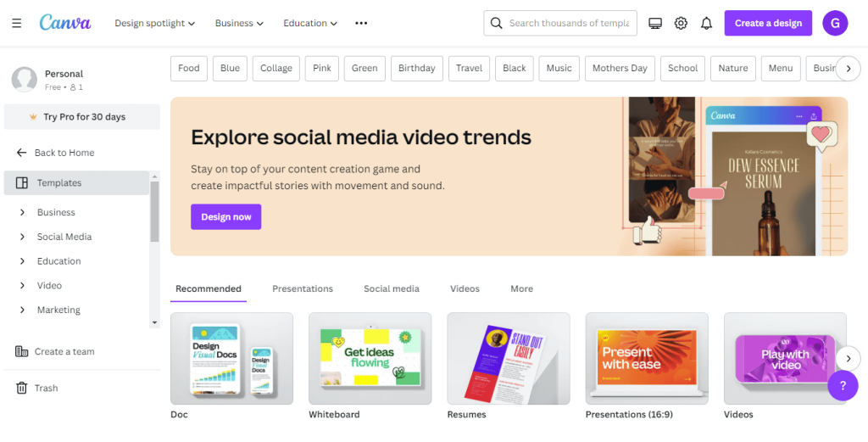This screenshot has height=442, width=868.
Task: Open the Whiteboard template thumbnail
Action: 370,358
